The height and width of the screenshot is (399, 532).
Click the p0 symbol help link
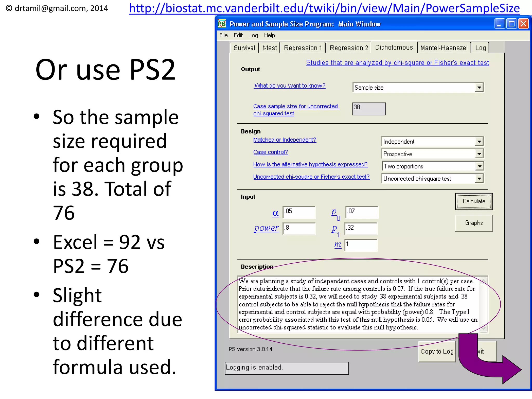click(335, 214)
